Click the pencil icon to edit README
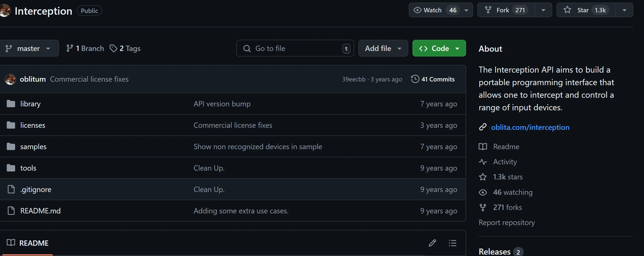644x256 pixels. 432,243
